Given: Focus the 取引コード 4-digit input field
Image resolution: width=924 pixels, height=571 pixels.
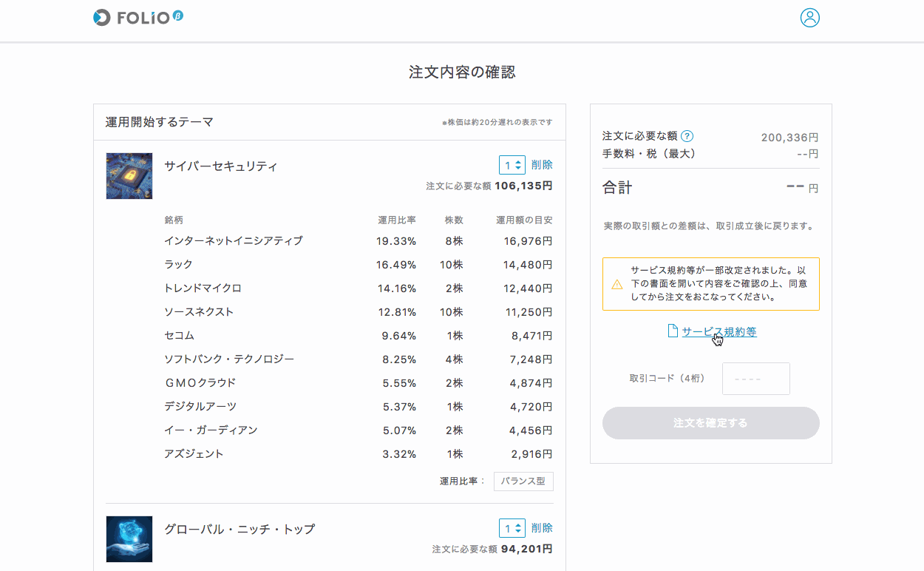Looking at the screenshot, I should point(755,379).
